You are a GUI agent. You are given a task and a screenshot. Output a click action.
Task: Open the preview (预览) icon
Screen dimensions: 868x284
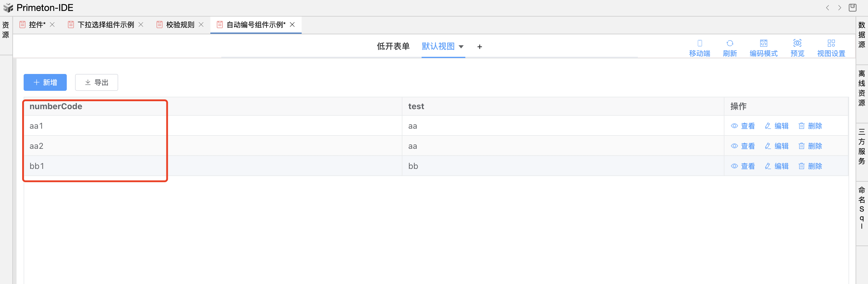pos(797,43)
